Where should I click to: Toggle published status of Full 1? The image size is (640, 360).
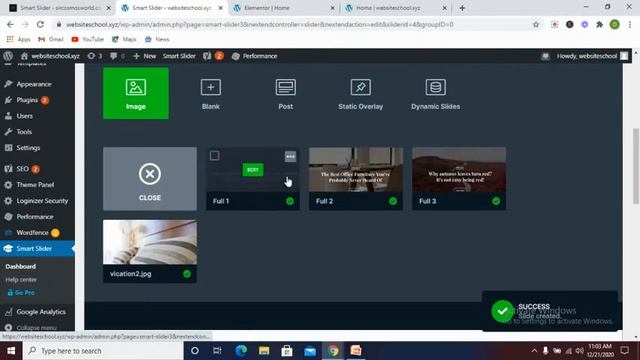(290, 201)
